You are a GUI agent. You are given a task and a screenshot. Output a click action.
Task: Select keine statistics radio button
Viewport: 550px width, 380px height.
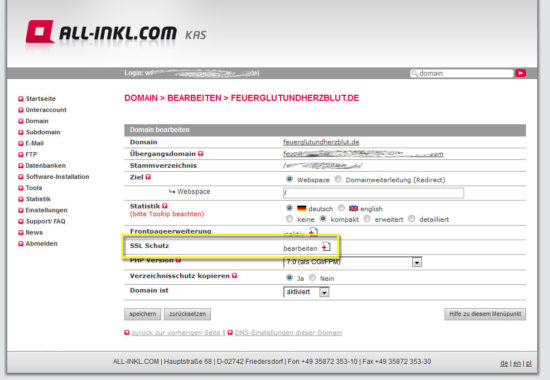[x=289, y=219]
